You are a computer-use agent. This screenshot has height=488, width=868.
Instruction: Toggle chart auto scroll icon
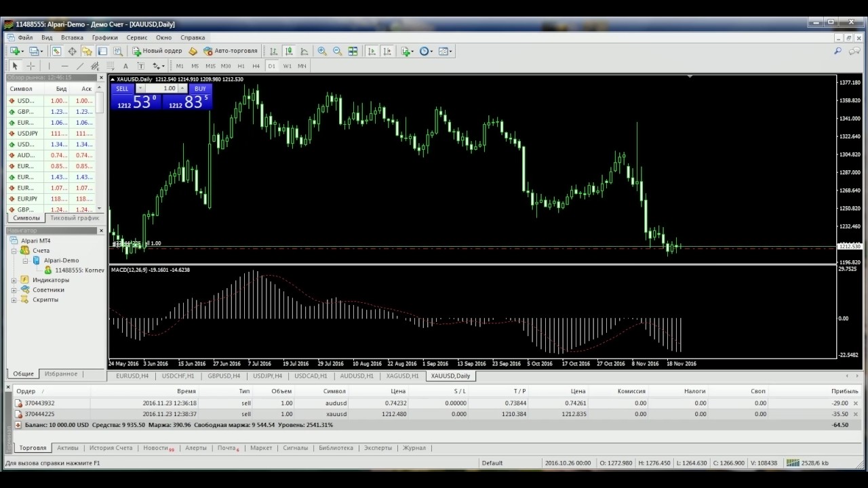[x=372, y=51]
